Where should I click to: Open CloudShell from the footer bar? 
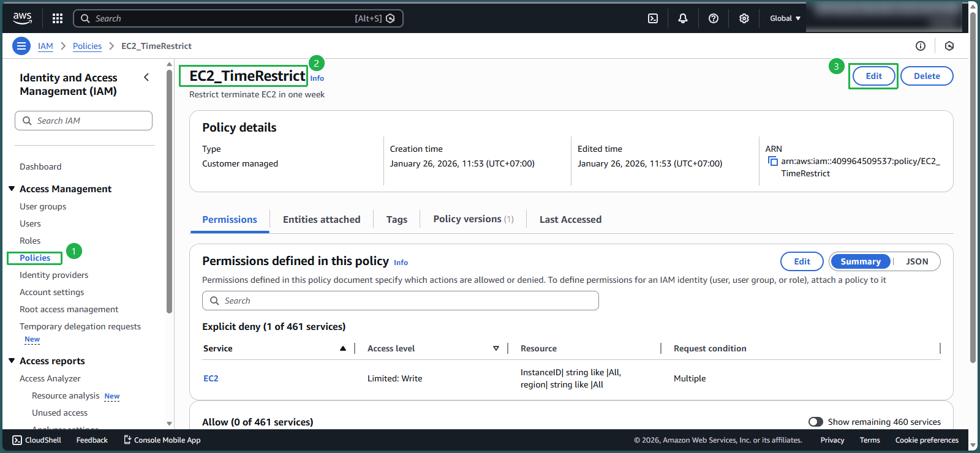37,440
